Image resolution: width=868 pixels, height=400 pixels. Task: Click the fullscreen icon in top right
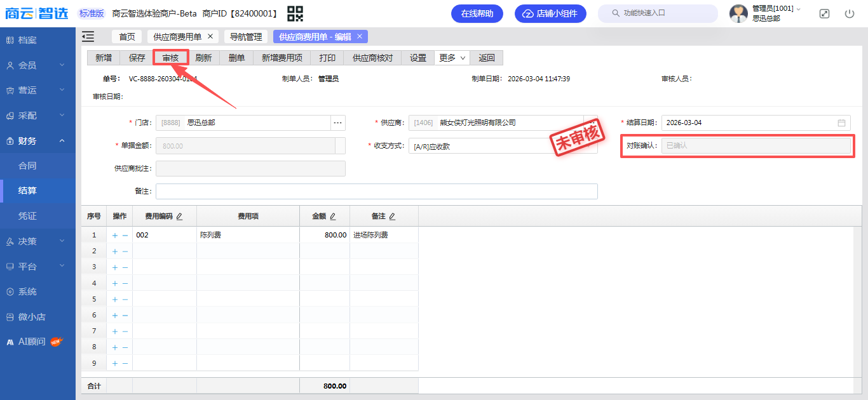[x=824, y=13]
